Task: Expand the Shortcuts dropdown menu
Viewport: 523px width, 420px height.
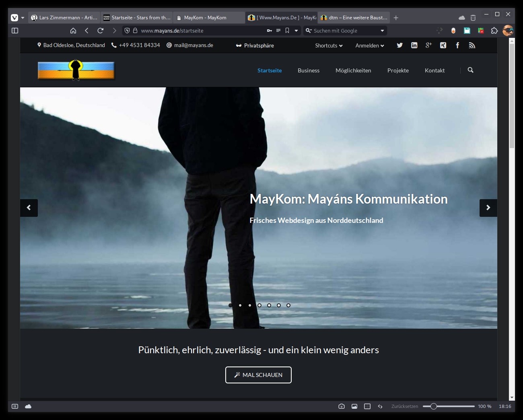Action: 329,45
